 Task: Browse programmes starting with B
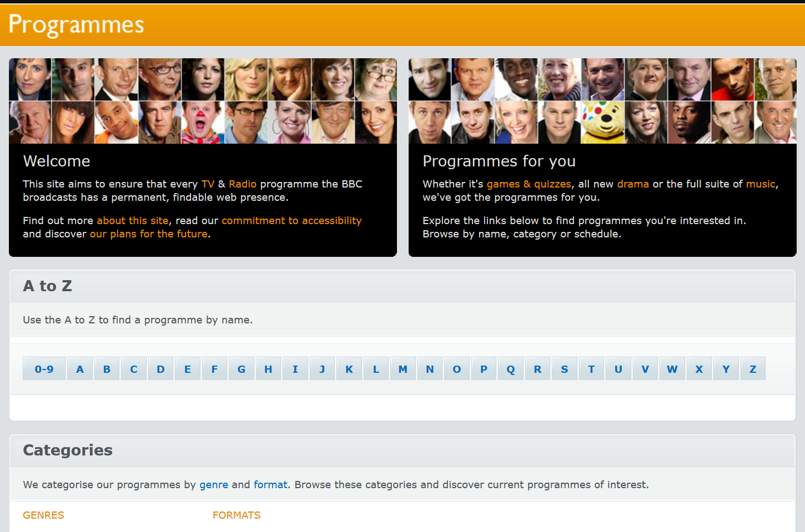click(107, 369)
